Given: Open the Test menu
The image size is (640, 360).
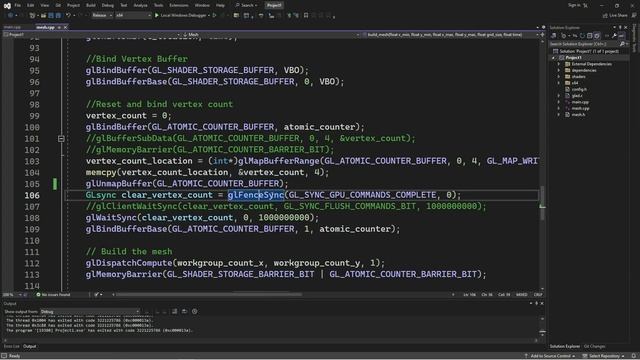Looking at the screenshot, I should 124,5.
